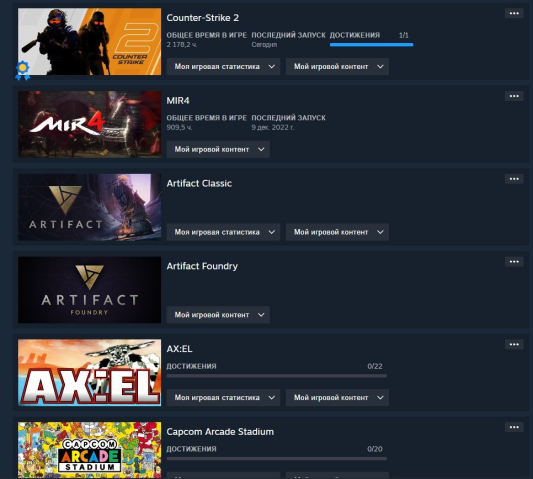Screen dimensions: 533x479
Task: Open the AX:EL game banner thumbnail
Action: coord(89,373)
